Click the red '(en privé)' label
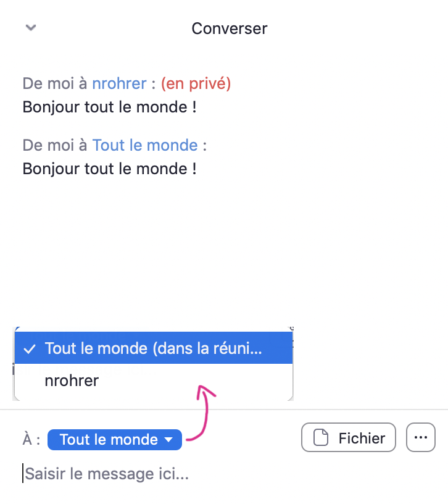 pyautogui.click(x=196, y=83)
